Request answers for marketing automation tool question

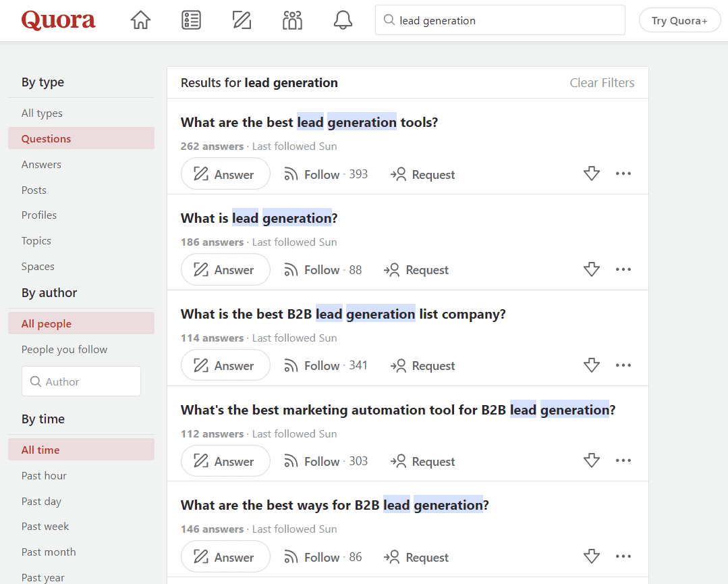pyautogui.click(x=422, y=461)
